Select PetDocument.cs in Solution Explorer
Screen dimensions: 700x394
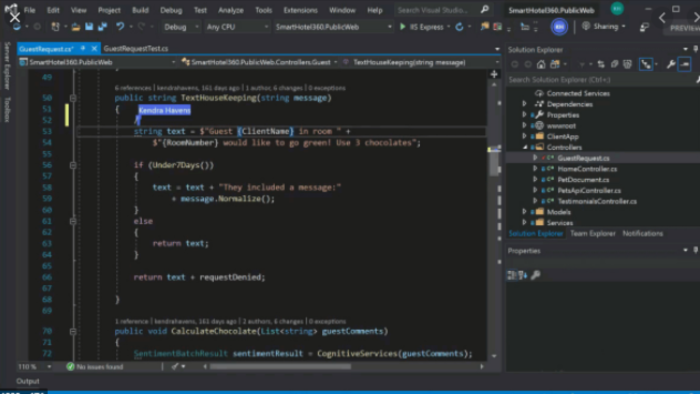583,179
